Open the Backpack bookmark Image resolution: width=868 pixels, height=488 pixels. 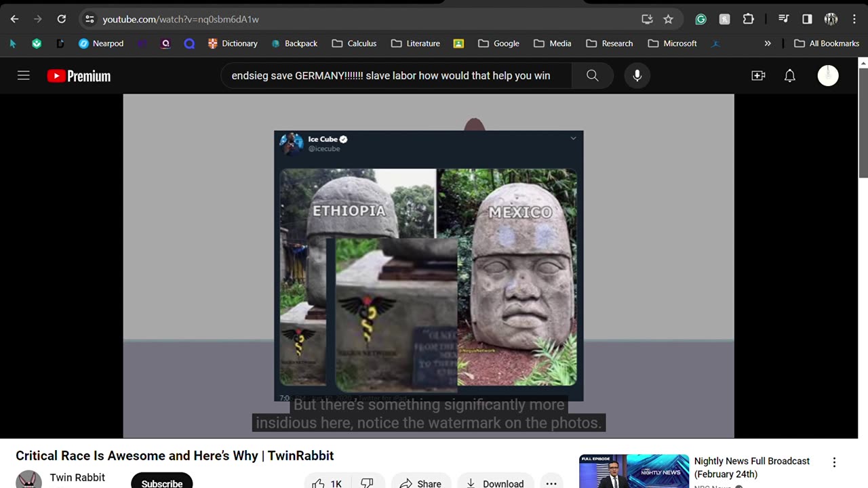click(294, 43)
